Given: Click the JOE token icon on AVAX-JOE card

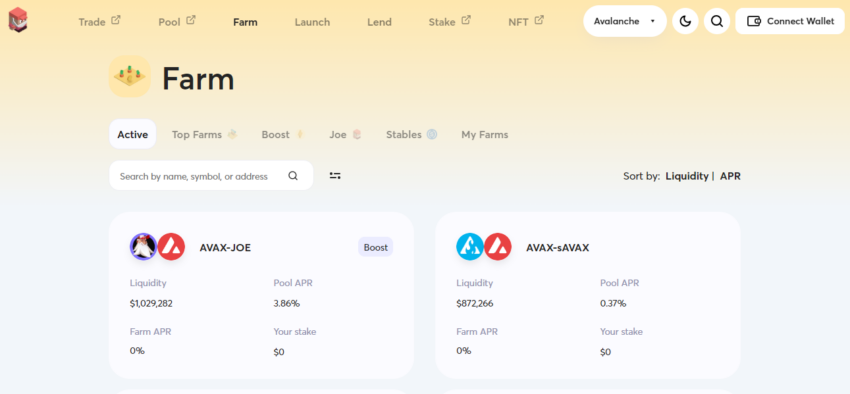Looking at the screenshot, I should tap(143, 247).
